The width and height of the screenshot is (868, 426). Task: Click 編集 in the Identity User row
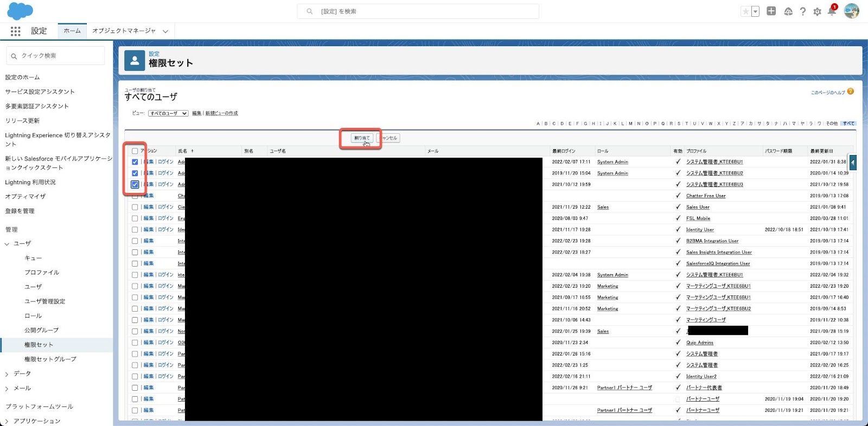149,230
